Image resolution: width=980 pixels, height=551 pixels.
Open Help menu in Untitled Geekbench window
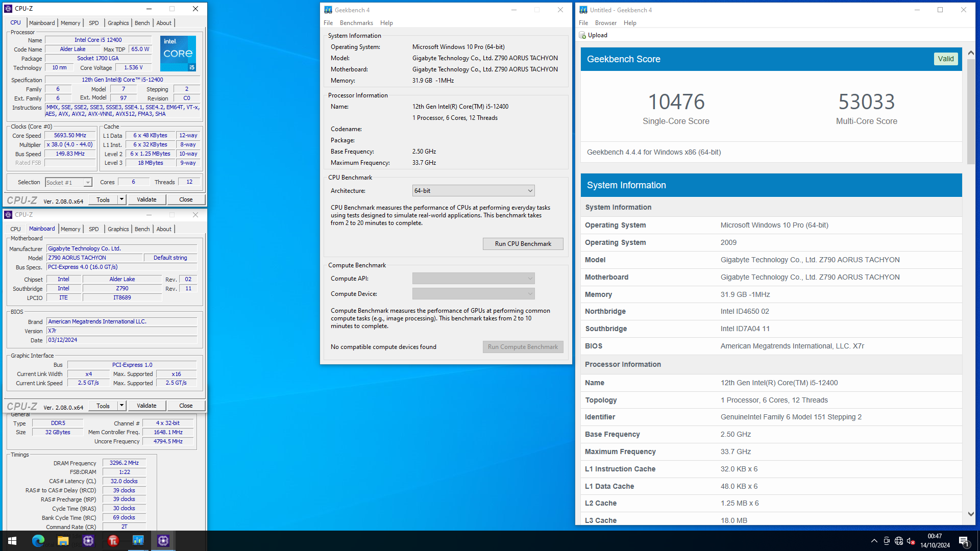pyautogui.click(x=630, y=23)
